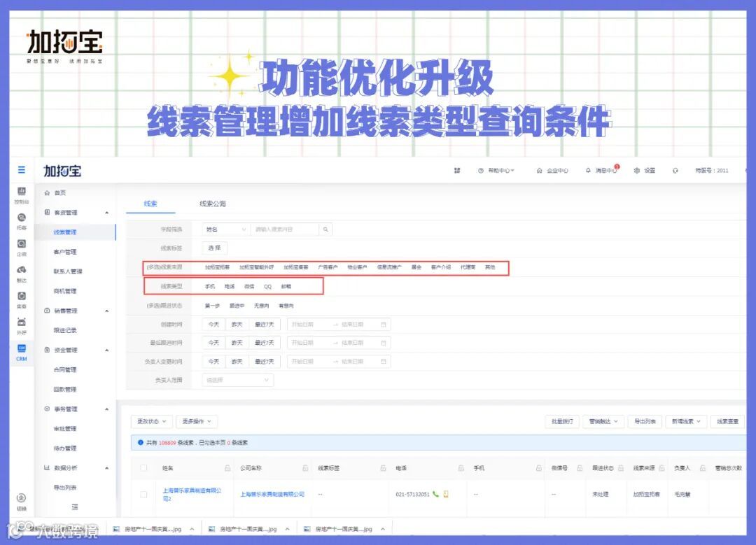Click 最近7天 in the 最后跟进时间 row
This screenshot has height=545, width=756.
264,343
